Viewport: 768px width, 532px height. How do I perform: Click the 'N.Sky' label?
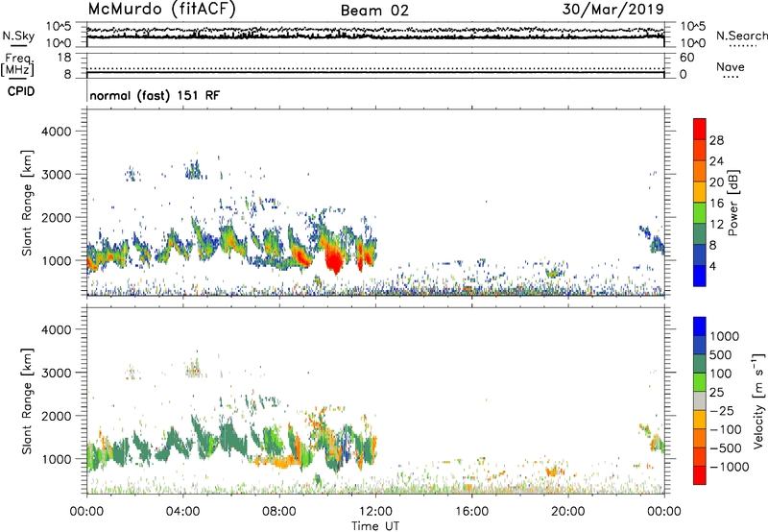click(x=18, y=36)
